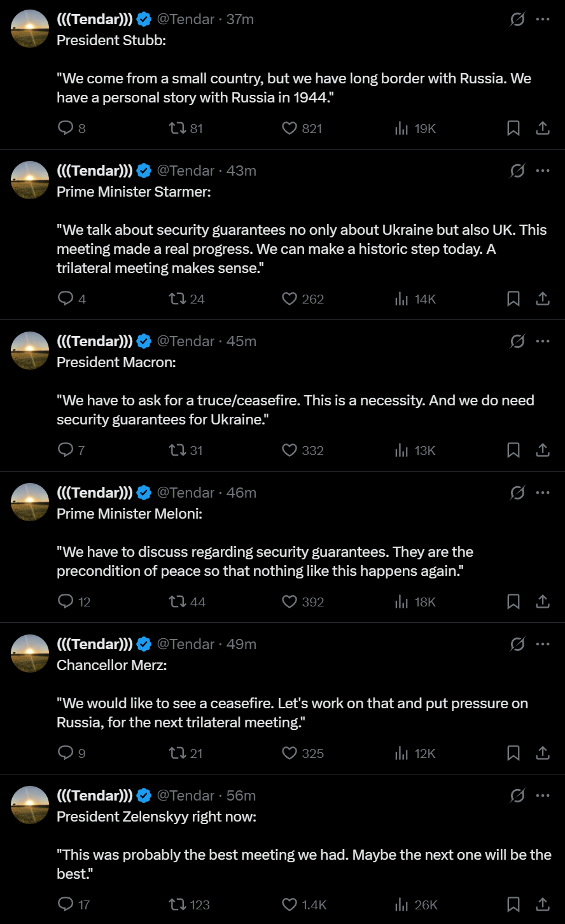
Task: Click the (((Tendar))) name on Meloni tweet
Action: 95,493
